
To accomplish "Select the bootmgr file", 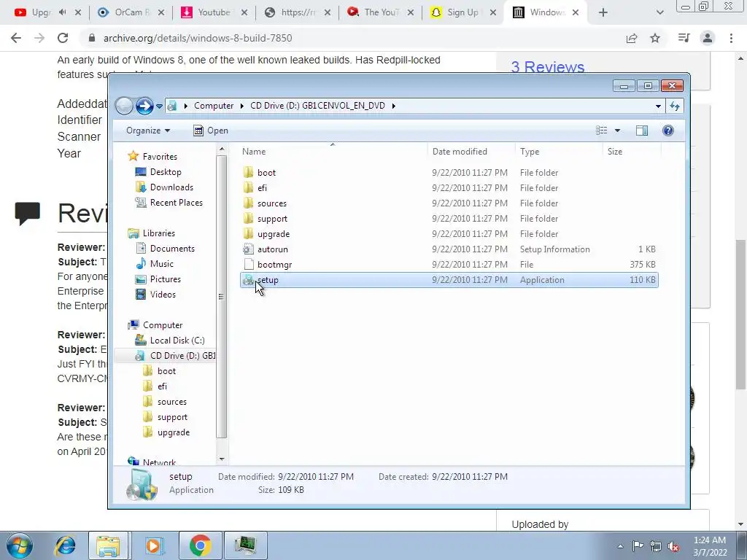I will click(x=449, y=264).
